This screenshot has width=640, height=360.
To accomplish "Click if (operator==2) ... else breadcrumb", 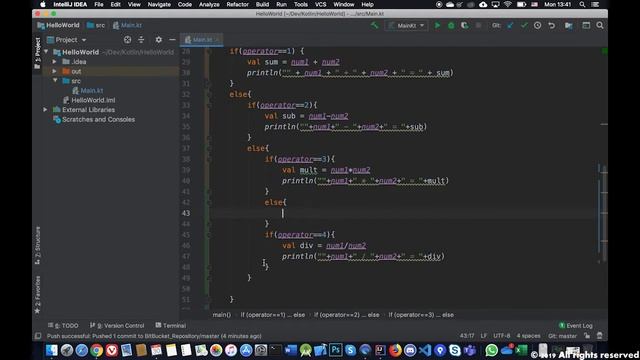I will (346, 315).
